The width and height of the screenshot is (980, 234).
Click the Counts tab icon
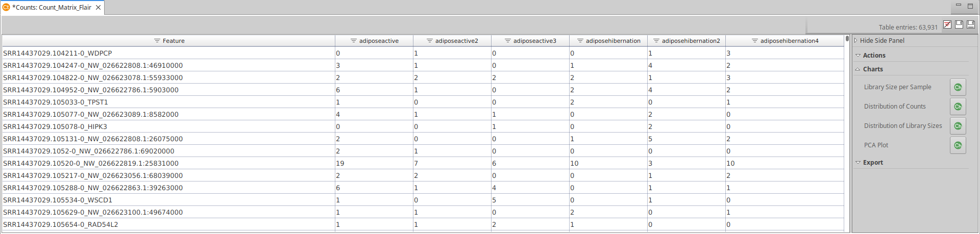coord(6,8)
